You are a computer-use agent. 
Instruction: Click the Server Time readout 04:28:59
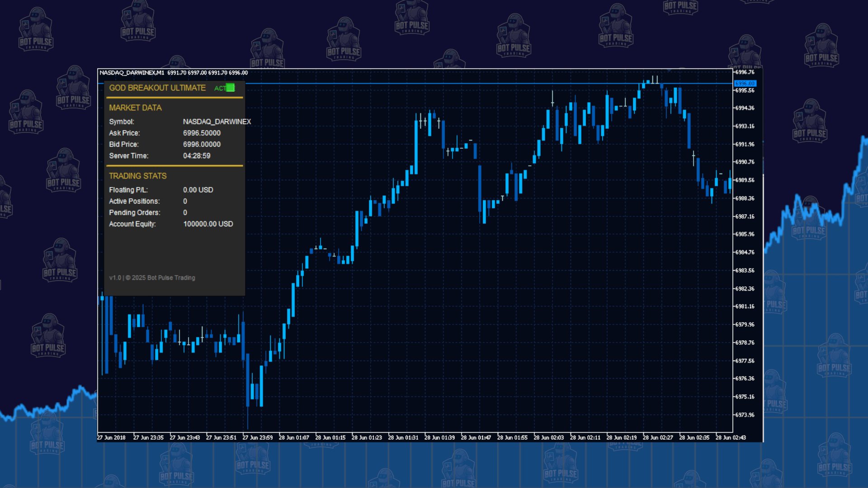pos(197,155)
